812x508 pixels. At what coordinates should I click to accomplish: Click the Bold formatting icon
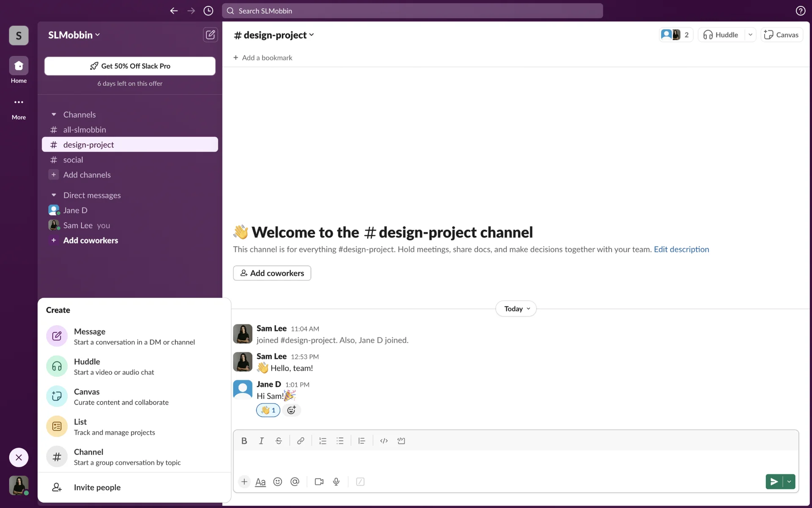pyautogui.click(x=244, y=441)
